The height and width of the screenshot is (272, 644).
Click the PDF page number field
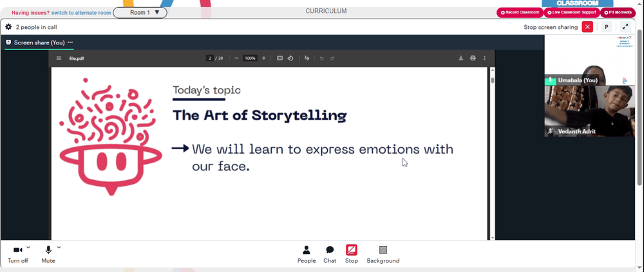point(209,59)
